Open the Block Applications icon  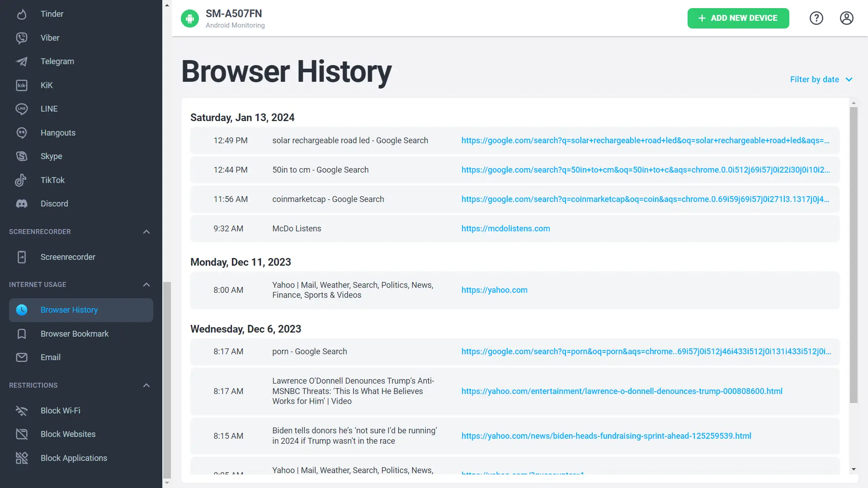[x=21, y=458]
